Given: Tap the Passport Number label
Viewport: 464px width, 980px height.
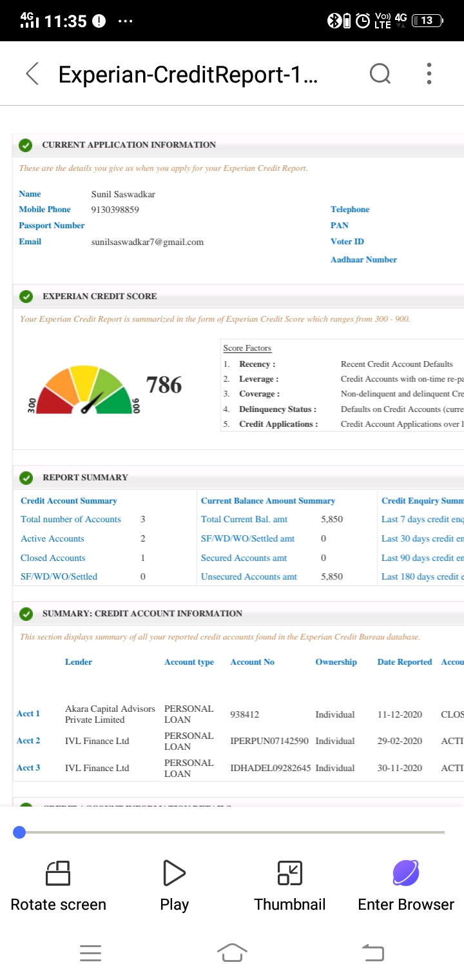Looking at the screenshot, I should 52,226.
